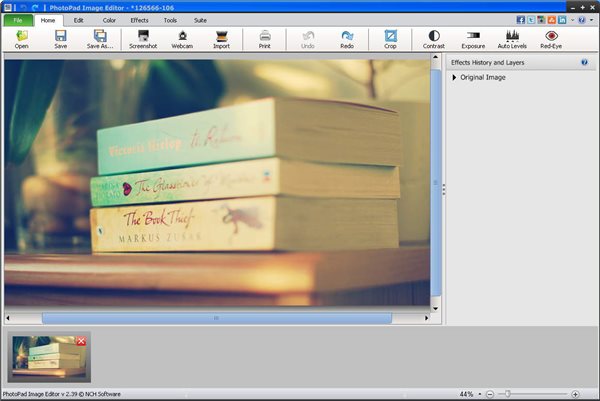This screenshot has width=600, height=401.
Task: Open an image with the Open icon
Action: click(x=21, y=39)
